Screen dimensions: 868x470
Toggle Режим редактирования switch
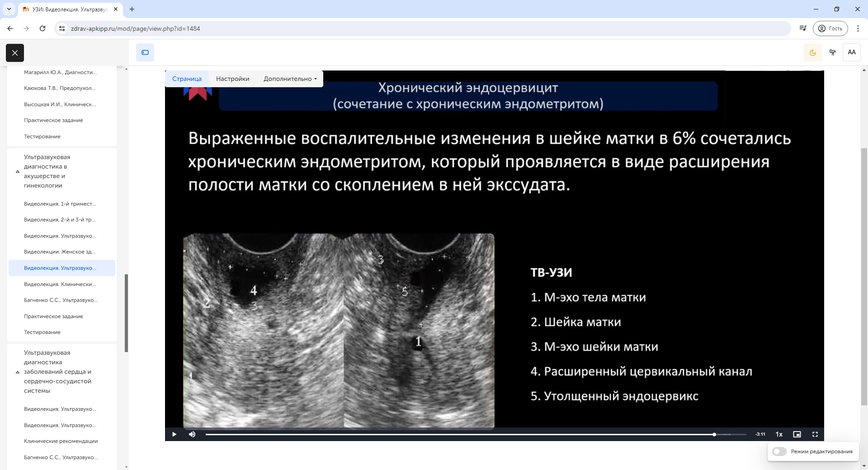[x=779, y=451]
